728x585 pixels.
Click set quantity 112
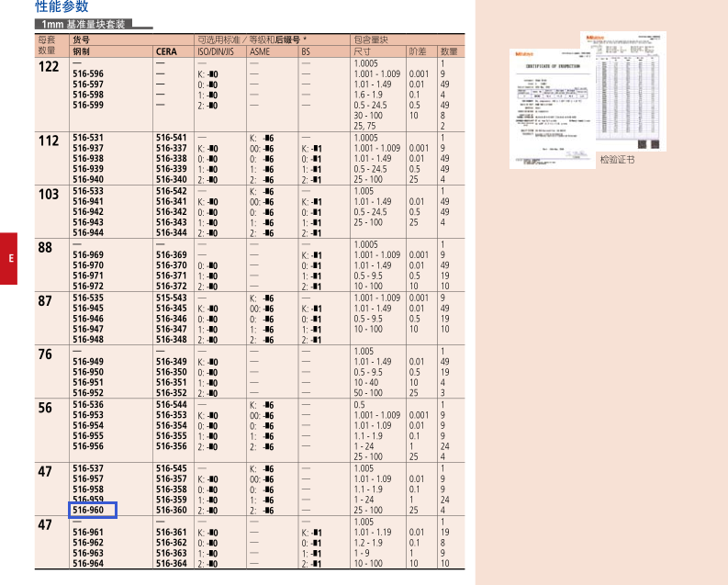49,141
